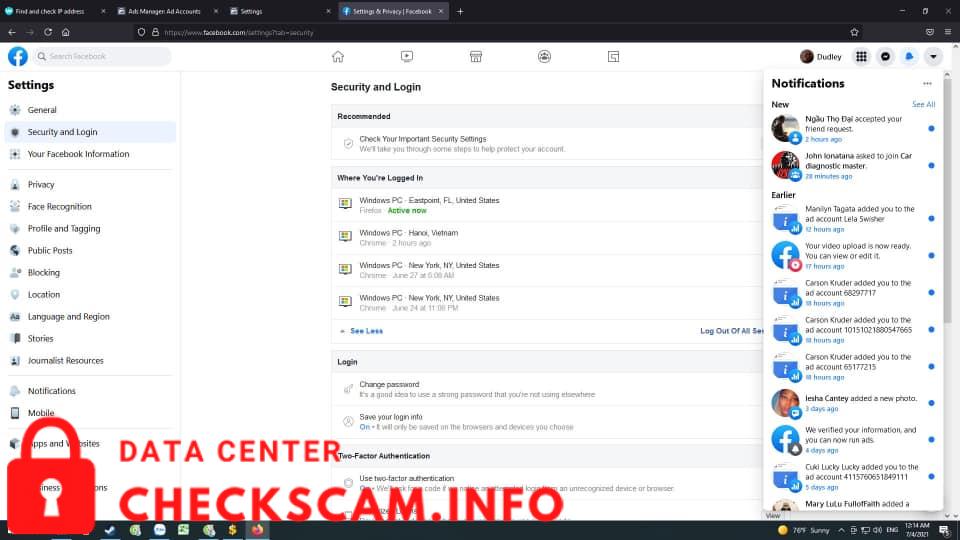This screenshot has height=540, width=960.
Task: Open Iesha Cantey new photo notification
Action: click(853, 403)
